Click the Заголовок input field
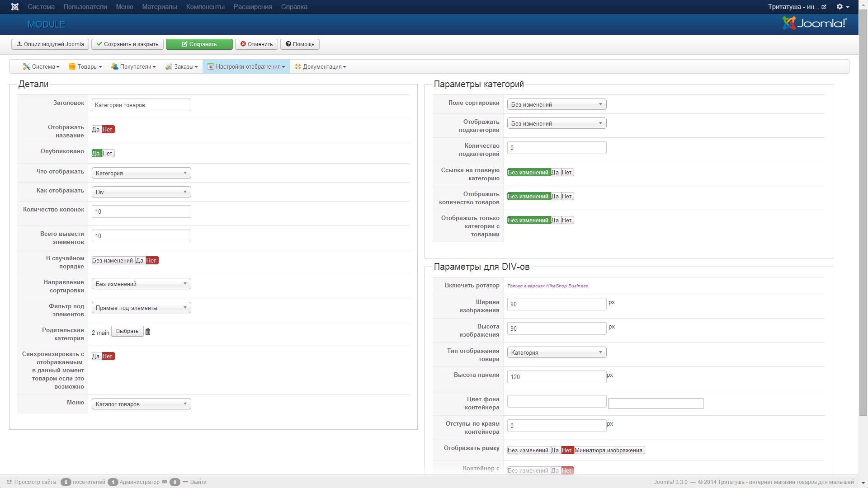 click(141, 105)
